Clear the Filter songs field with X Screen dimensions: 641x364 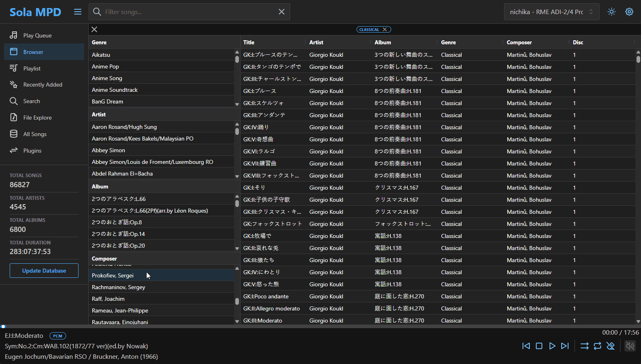pos(282,12)
